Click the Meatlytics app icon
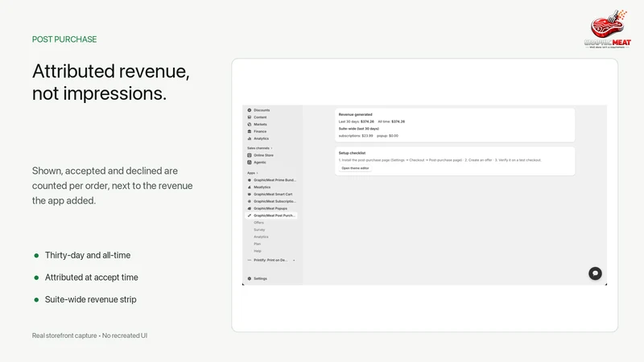 [250, 187]
